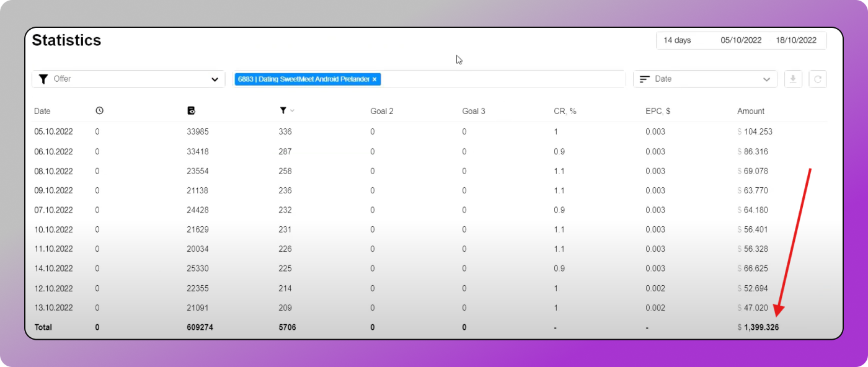Click the funnel icon column header
This screenshot has width=868, height=367.
283,111
